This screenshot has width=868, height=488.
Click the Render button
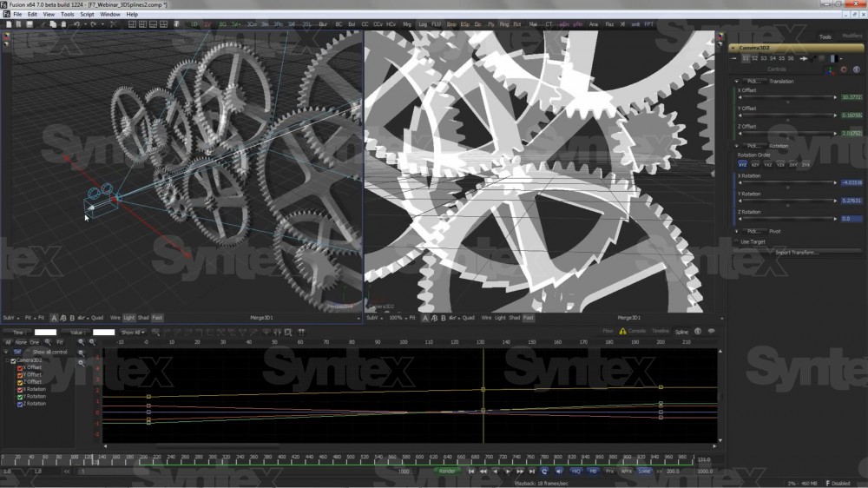[447, 471]
